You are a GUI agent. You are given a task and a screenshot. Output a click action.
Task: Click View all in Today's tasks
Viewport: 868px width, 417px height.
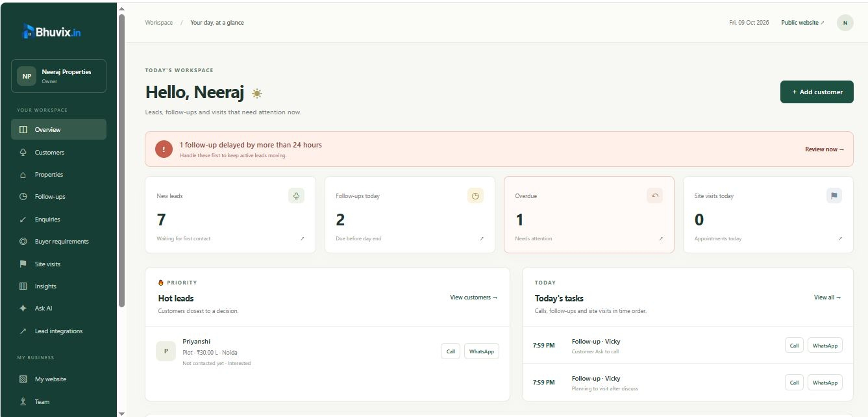tap(828, 297)
